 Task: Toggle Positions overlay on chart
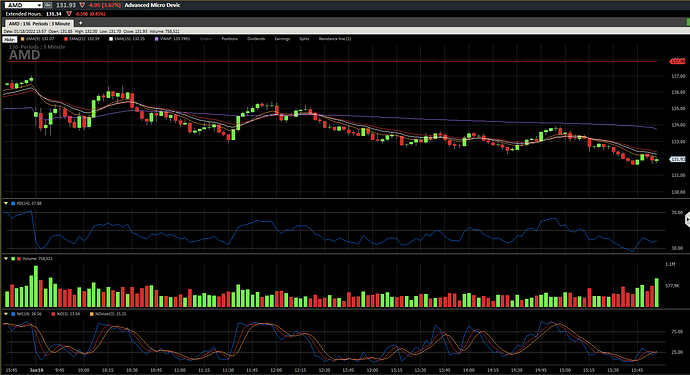[229, 39]
